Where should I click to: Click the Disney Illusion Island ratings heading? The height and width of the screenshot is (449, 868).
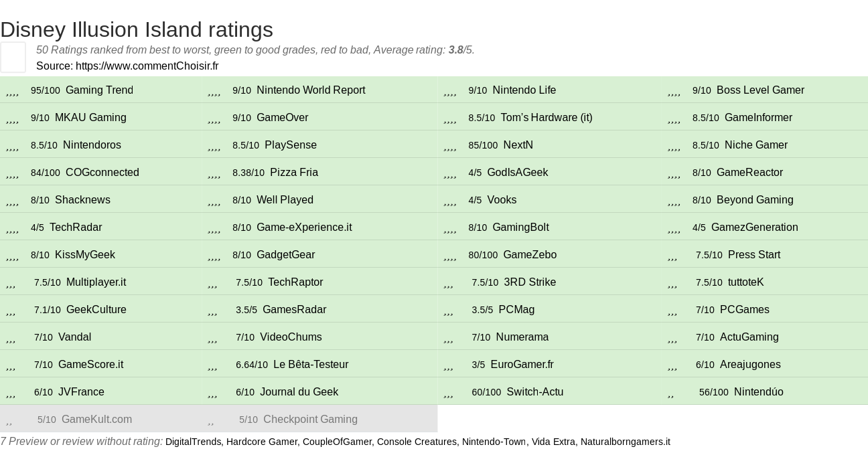[x=137, y=29]
